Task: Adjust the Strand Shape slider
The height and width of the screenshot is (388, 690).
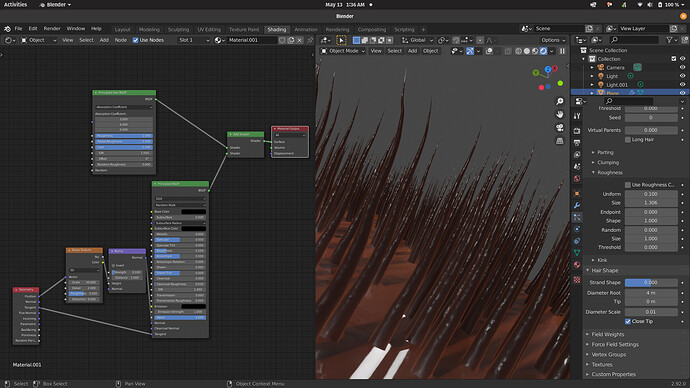Action: [651, 282]
